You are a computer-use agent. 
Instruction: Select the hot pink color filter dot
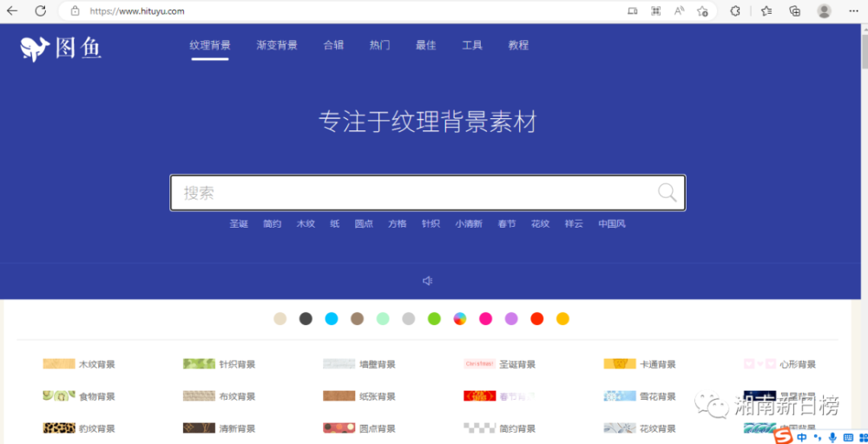[x=485, y=319]
